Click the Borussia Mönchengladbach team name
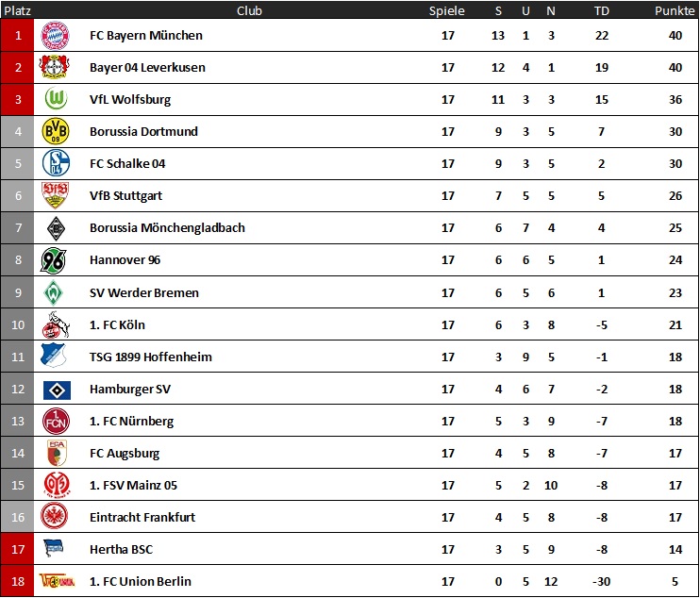The height and width of the screenshot is (598, 700). pyautogui.click(x=167, y=228)
